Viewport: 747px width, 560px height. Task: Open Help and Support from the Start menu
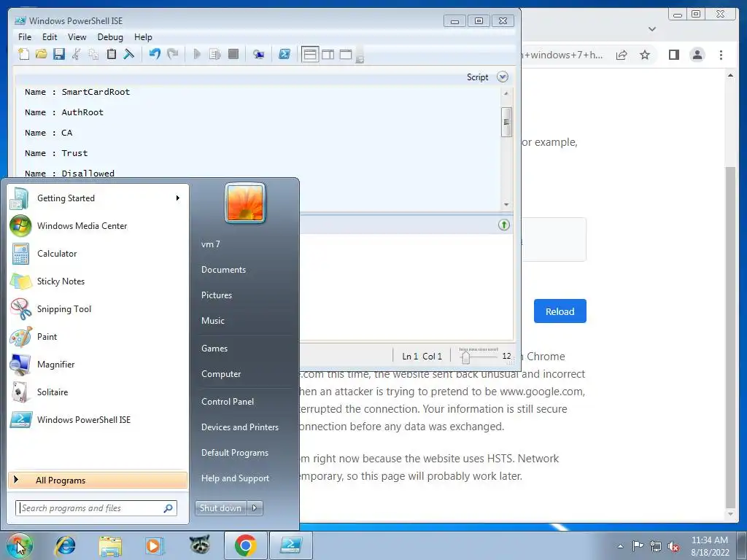236,478
